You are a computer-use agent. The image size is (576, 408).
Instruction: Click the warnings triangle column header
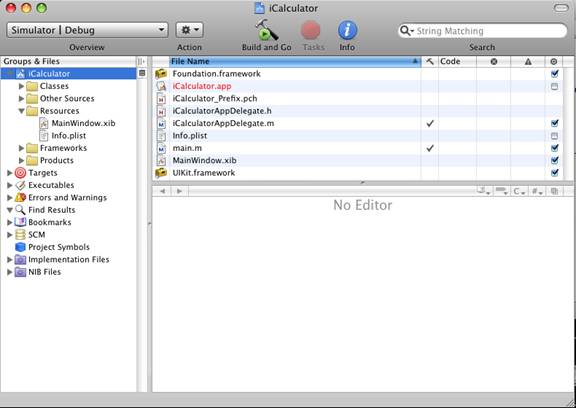pos(528,61)
